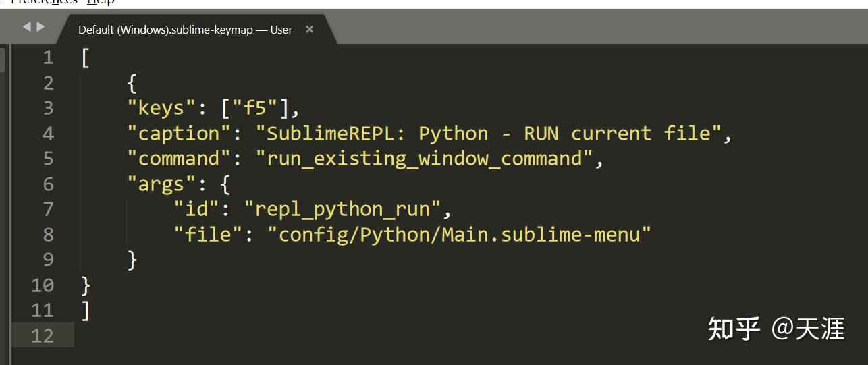Click the previous tab left arrow
Image resolution: width=868 pixels, height=365 pixels.
click(27, 27)
